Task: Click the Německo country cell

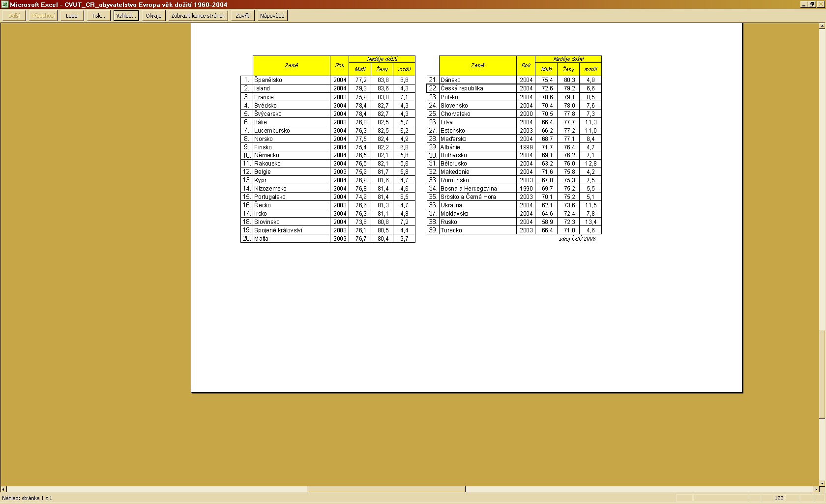Action: click(292, 155)
